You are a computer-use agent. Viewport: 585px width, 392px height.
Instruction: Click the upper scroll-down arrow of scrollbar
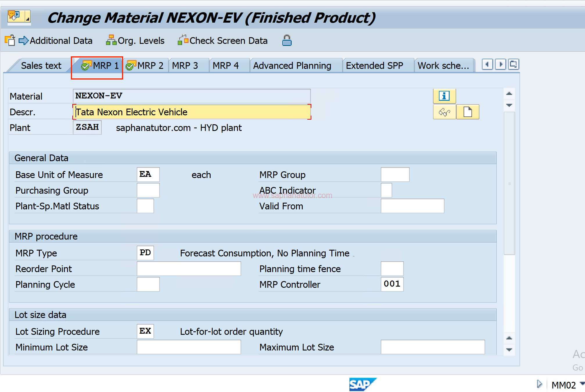coord(509,105)
